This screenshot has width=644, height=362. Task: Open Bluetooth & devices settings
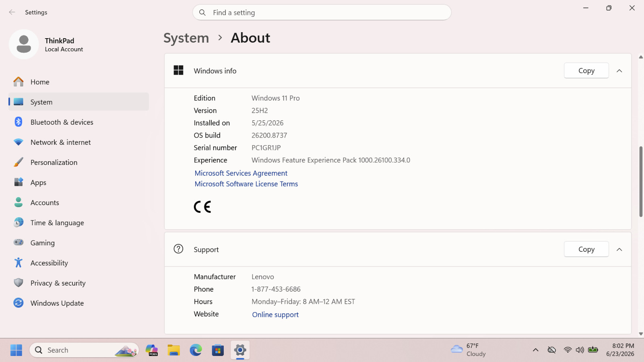click(78, 122)
